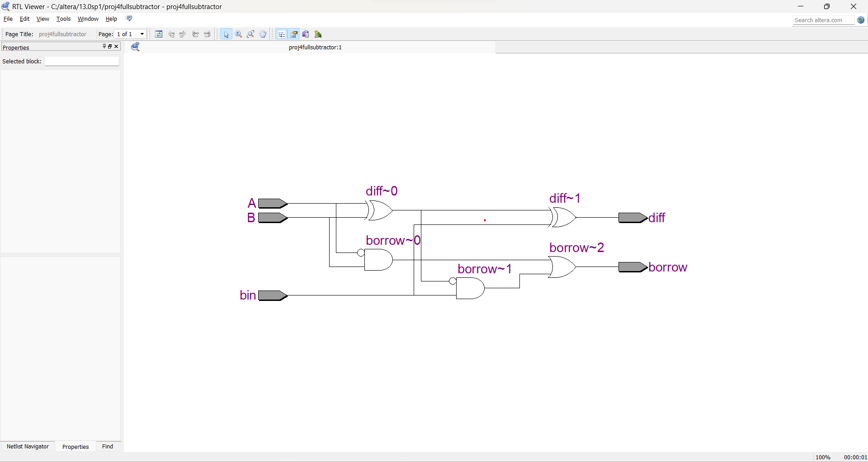Click inside the Selected block field
Screen dimensions: 868x462
pyautogui.click(x=81, y=61)
